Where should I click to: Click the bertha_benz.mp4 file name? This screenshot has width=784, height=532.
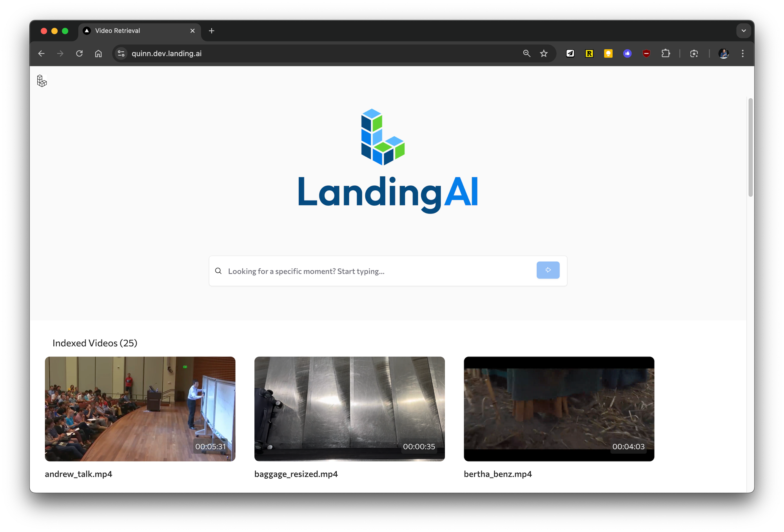[498, 474]
